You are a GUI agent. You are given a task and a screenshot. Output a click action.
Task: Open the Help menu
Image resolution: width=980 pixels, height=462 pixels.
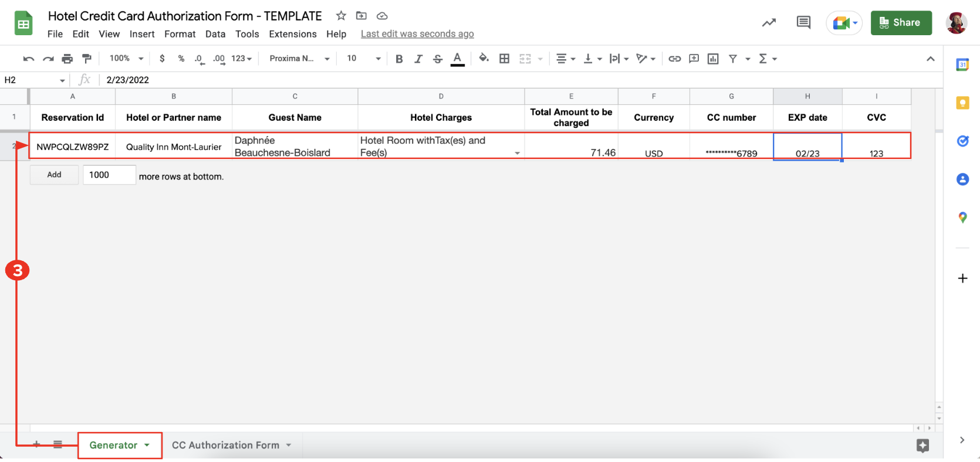point(336,34)
